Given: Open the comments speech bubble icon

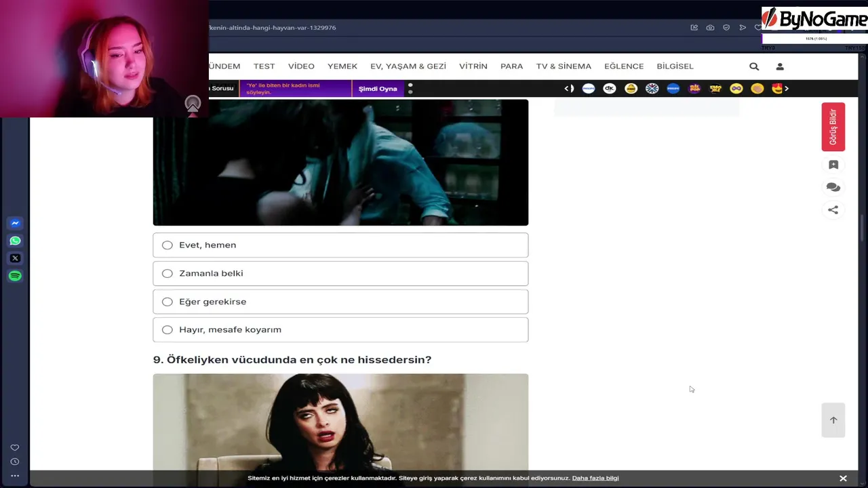Looking at the screenshot, I should point(833,188).
